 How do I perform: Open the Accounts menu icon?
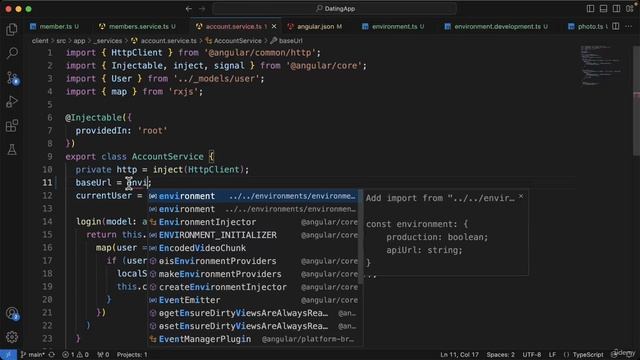12,313
